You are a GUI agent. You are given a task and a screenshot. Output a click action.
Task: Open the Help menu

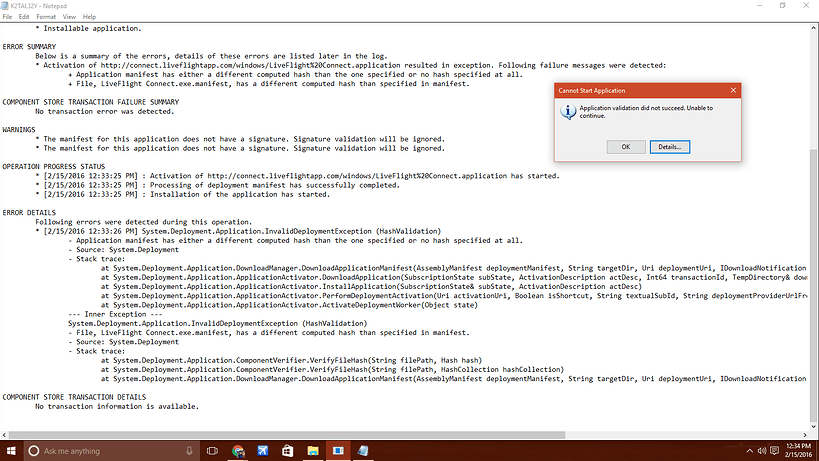pos(89,17)
